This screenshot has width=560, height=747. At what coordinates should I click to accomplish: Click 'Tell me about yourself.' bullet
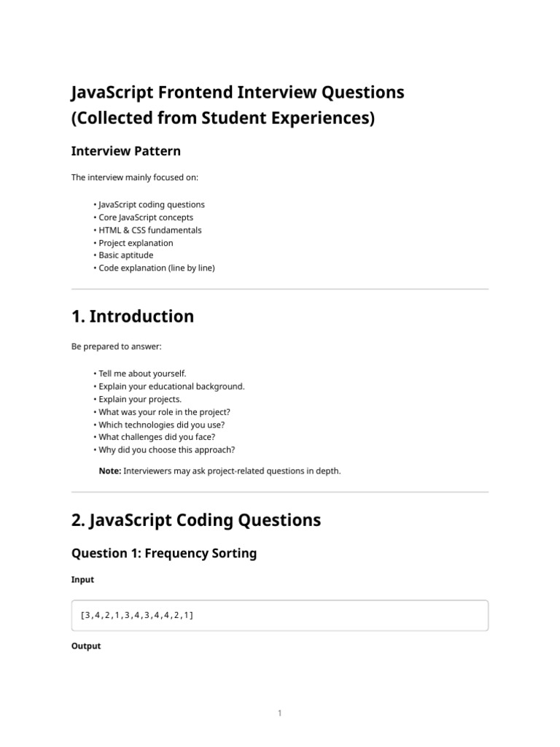142,373
